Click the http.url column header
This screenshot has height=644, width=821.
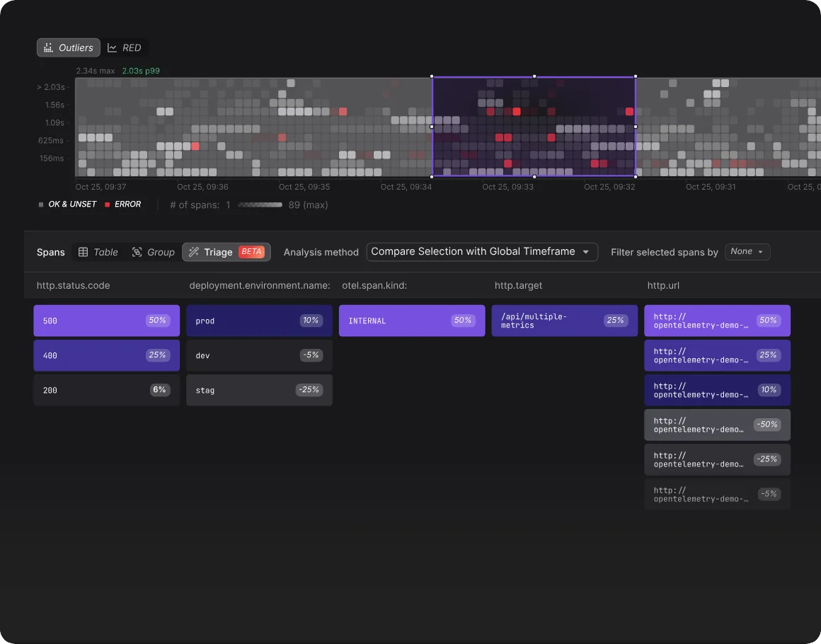[x=663, y=285]
